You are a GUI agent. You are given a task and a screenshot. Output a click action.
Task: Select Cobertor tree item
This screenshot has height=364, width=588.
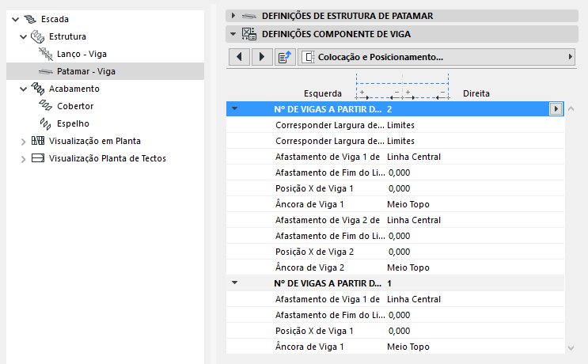click(75, 106)
